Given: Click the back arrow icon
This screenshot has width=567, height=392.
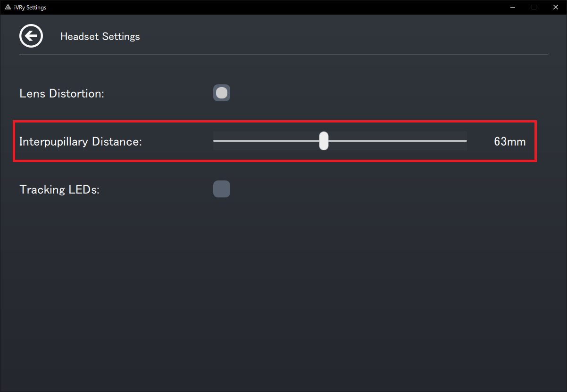Looking at the screenshot, I should (31, 36).
